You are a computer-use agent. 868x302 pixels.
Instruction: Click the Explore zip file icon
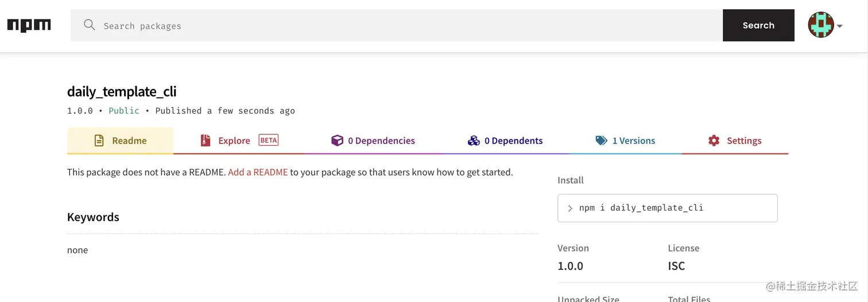coord(206,141)
